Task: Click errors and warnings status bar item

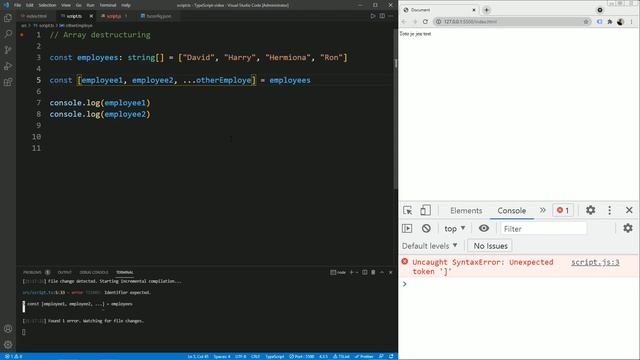Action: (x=13, y=356)
